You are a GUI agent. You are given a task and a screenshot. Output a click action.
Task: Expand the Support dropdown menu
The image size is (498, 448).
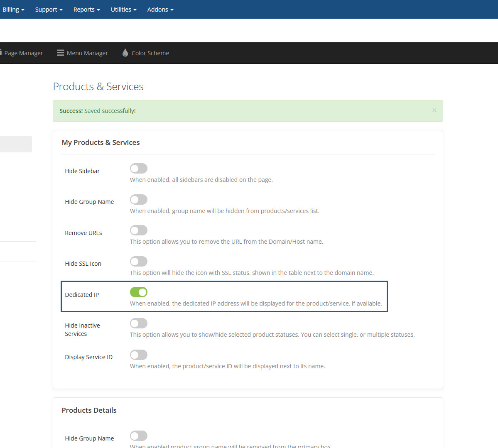coord(49,10)
